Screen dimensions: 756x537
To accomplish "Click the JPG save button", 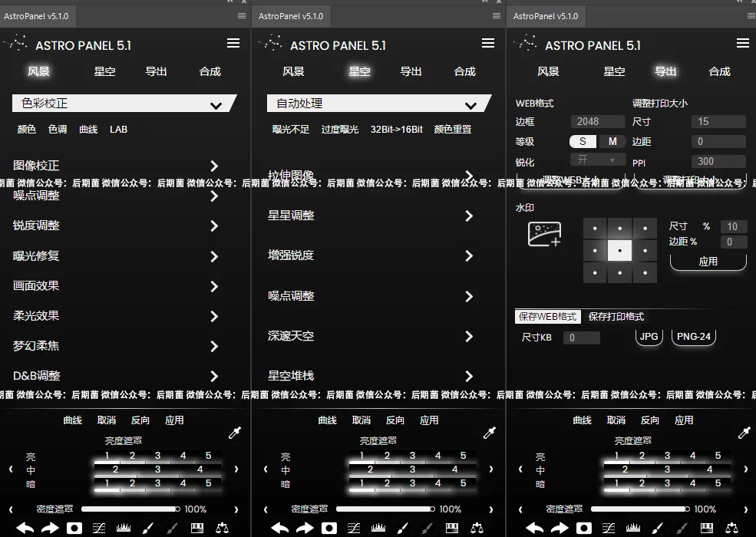I will point(649,337).
